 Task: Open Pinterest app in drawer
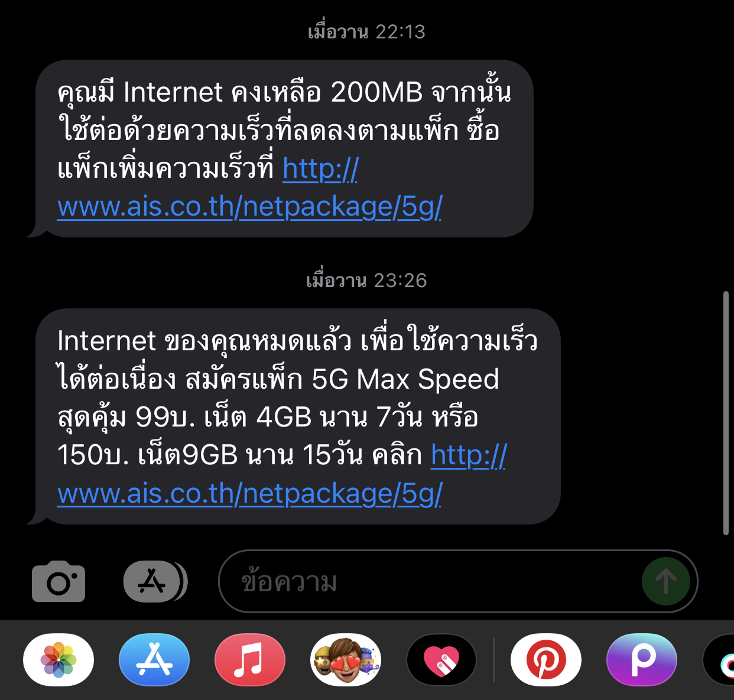point(546,660)
